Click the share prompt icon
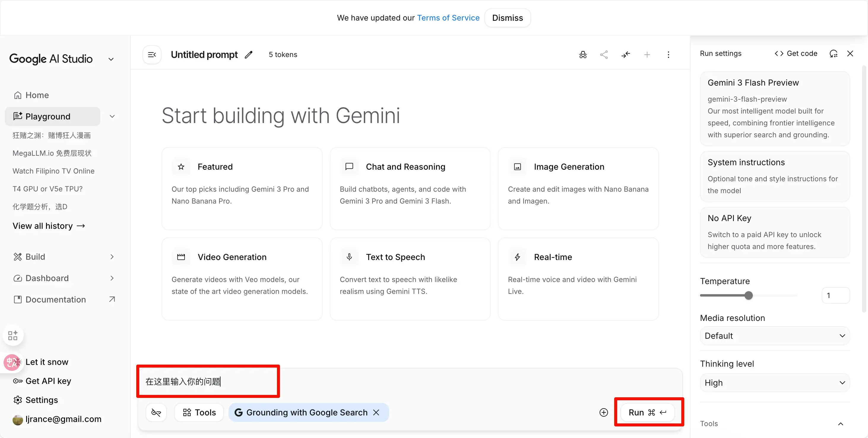The height and width of the screenshot is (438, 868). coord(604,55)
